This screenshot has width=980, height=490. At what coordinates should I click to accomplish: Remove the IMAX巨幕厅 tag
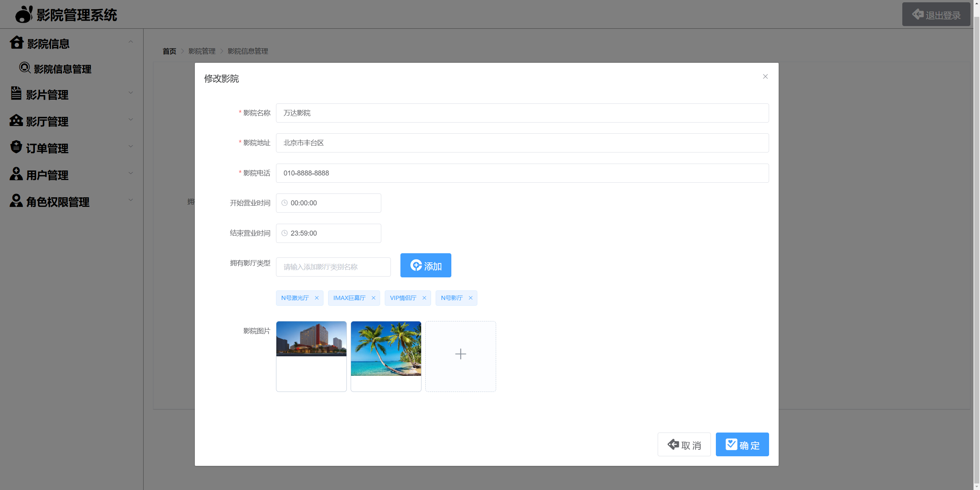373,298
